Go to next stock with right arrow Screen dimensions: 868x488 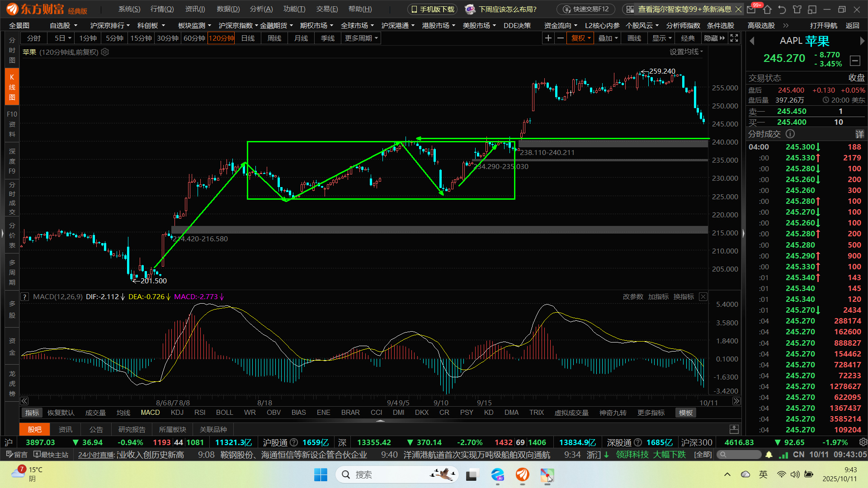(x=862, y=41)
